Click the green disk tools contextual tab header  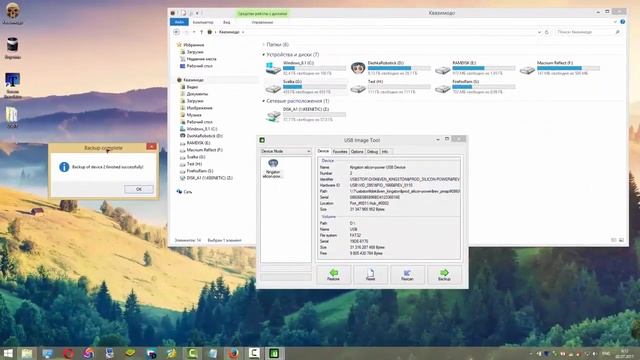click(x=262, y=14)
